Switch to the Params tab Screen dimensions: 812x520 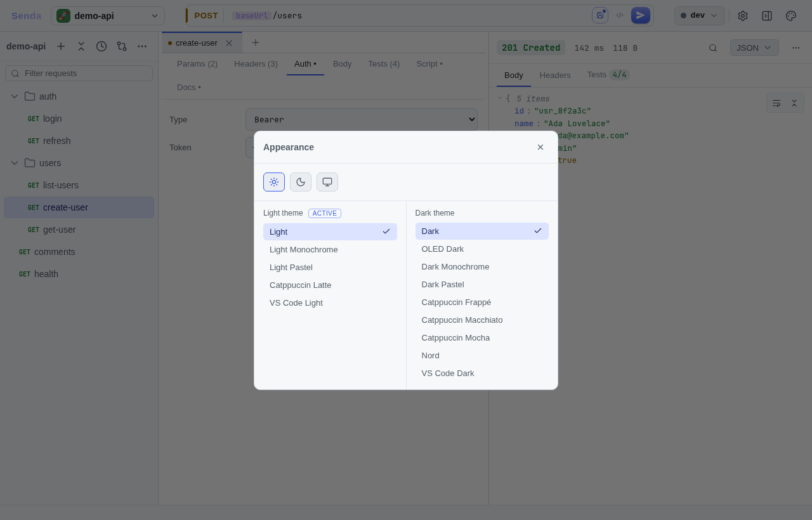pos(197,63)
